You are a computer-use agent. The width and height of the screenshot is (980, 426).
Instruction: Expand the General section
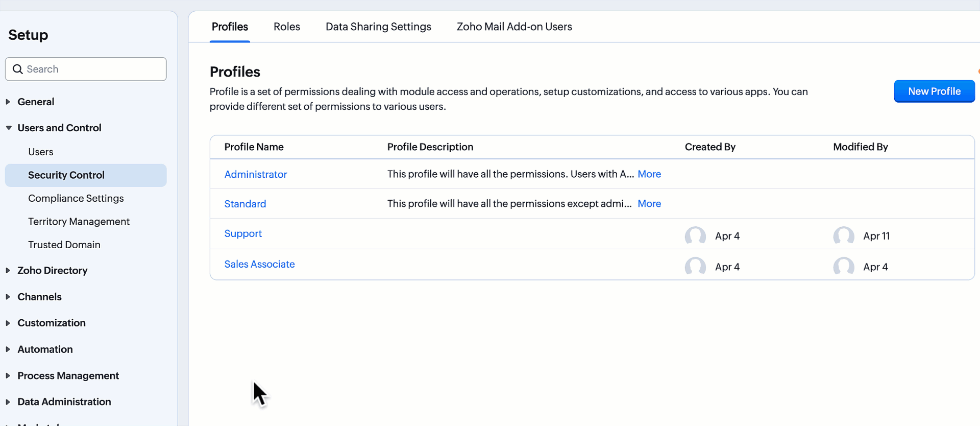pos(8,102)
